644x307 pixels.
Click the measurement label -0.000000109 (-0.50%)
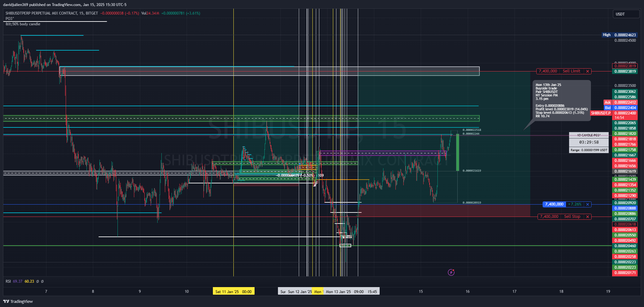pyautogui.click(x=295, y=175)
